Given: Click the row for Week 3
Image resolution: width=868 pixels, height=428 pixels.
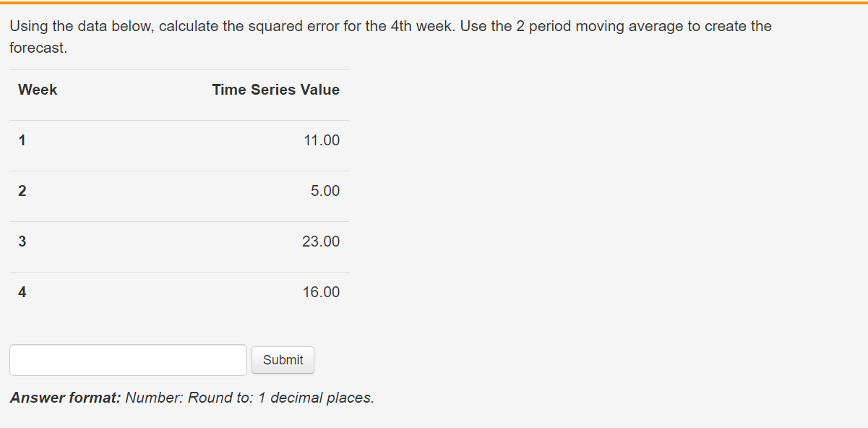Looking at the screenshot, I should [178, 241].
